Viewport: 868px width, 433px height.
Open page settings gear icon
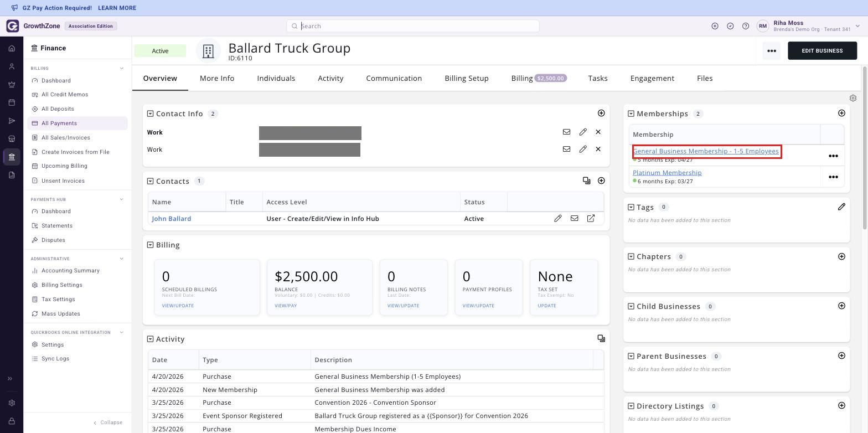click(x=853, y=98)
